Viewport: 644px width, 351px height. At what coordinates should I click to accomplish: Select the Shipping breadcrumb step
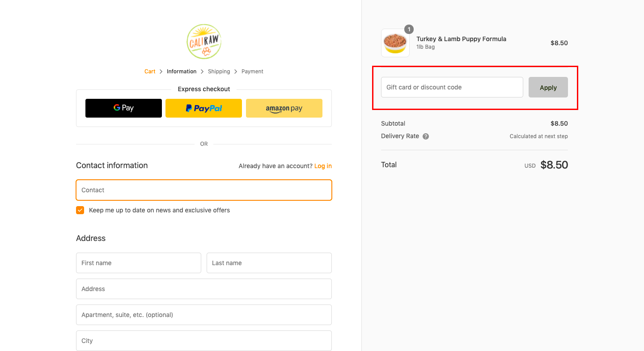[219, 72]
